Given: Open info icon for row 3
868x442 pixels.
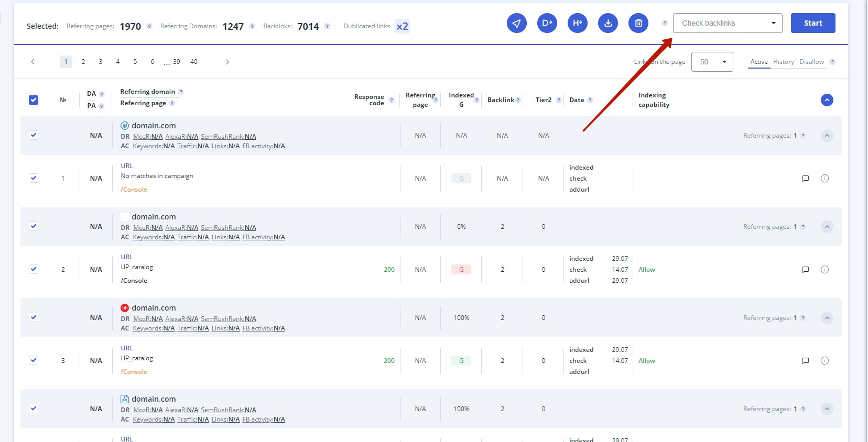Looking at the screenshot, I should [x=824, y=361].
